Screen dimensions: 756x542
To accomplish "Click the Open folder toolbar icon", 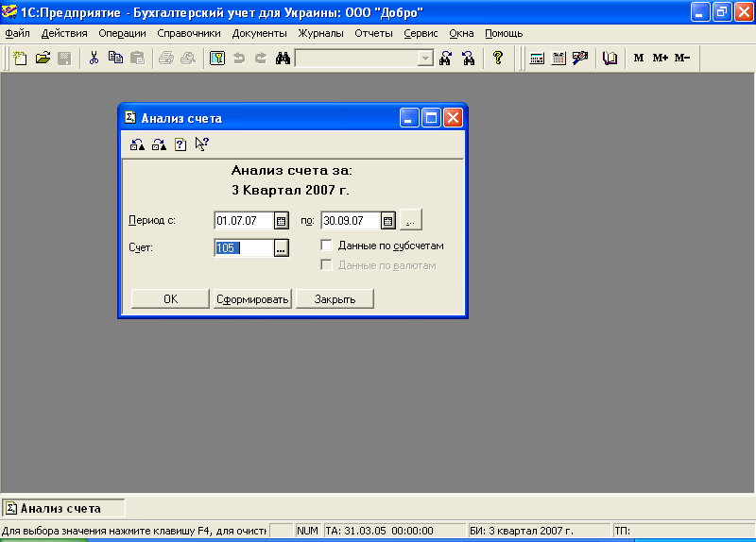I will 43,59.
